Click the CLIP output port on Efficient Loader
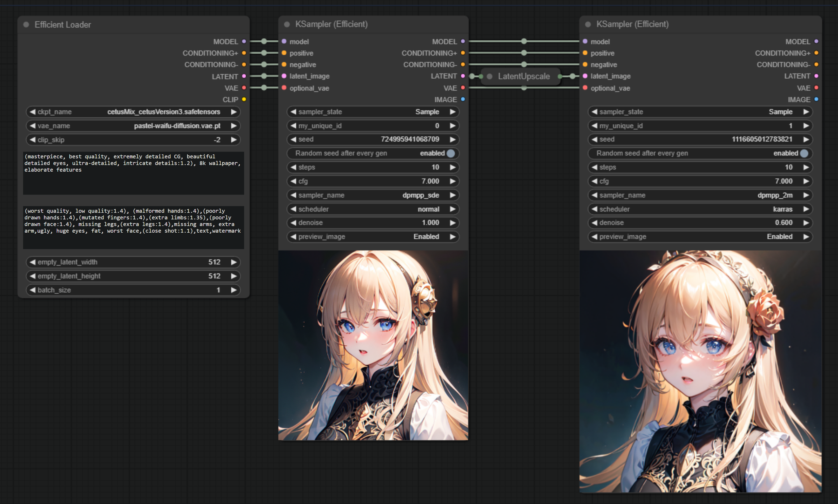The image size is (838, 504). click(x=244, y=99)
